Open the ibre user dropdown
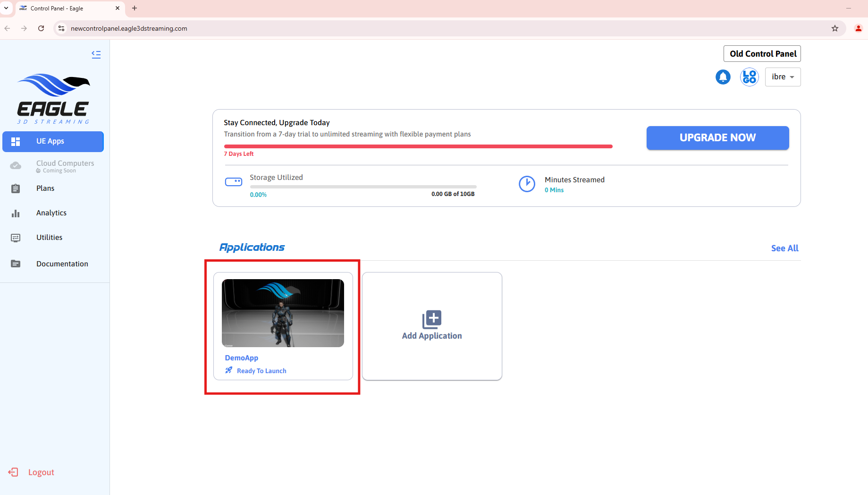868x495 pixels. point(783,77)
